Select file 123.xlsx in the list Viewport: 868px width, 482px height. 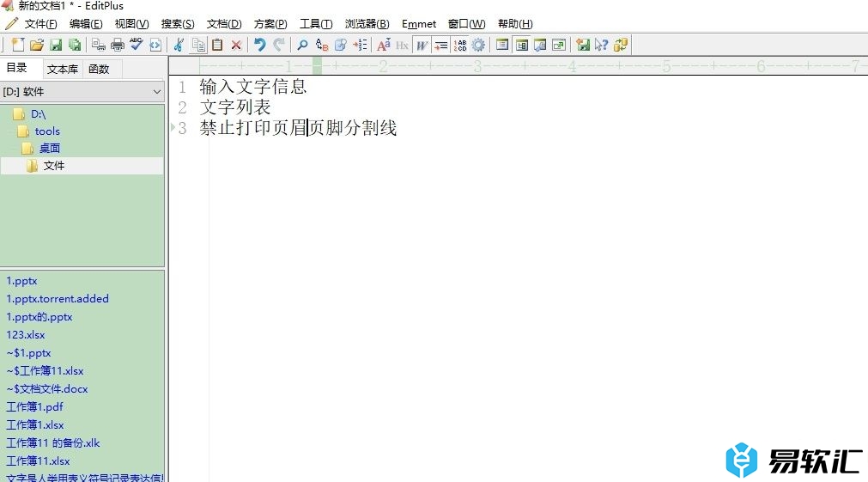[x=26, y=334]
